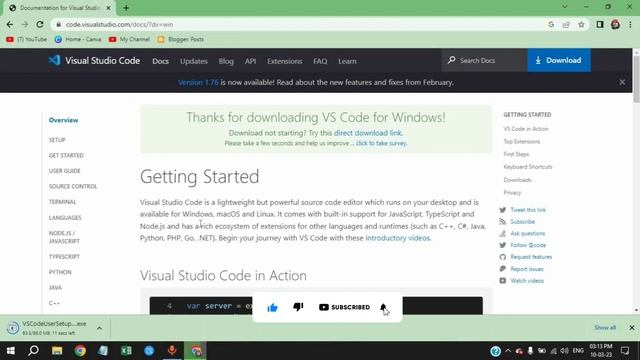Open Chrome icon in taskbar
Image resolution: width=640 pixels, height=360 pixels.
point(80,351)
